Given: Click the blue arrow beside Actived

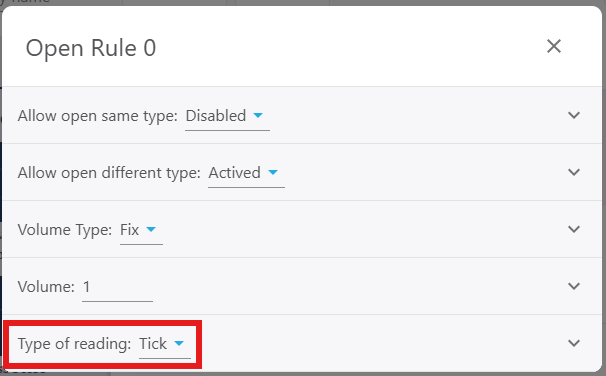Looking at the screenshot, I should 273,172.
